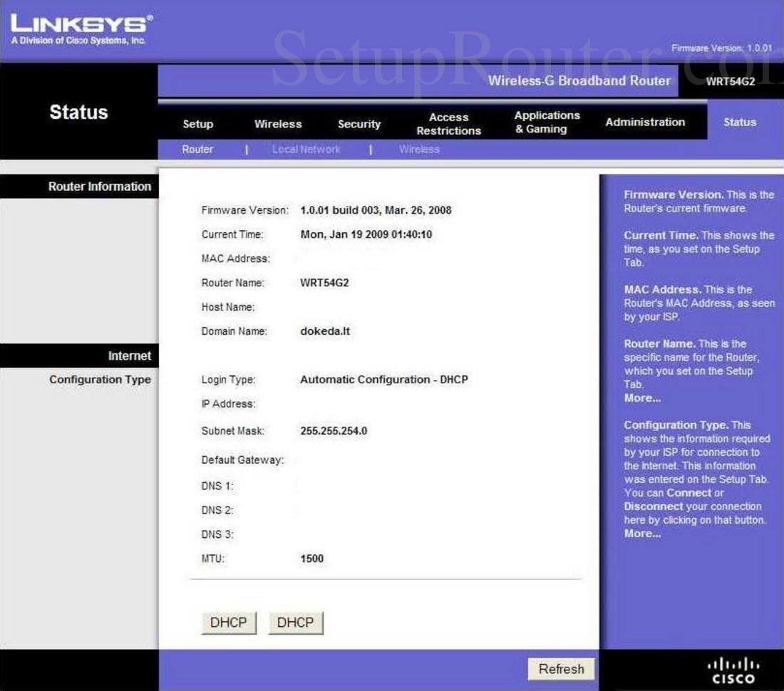Click the WRT54G2 model label

pos(733,82)
